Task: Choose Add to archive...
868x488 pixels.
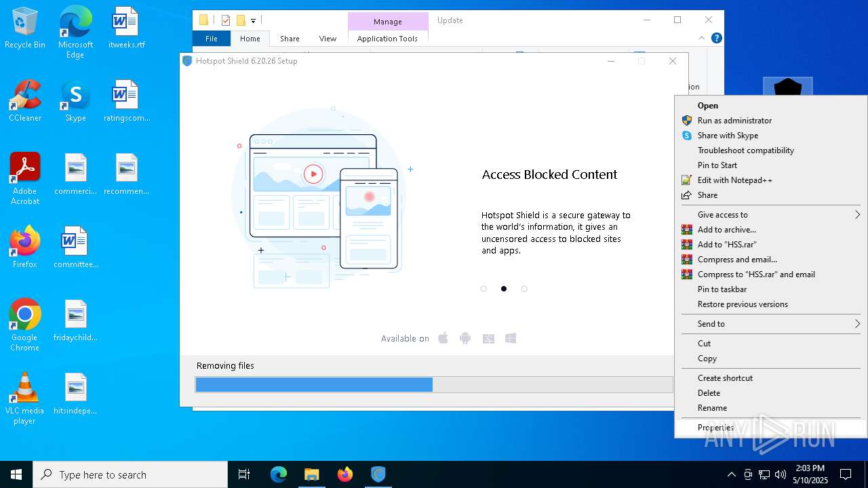Action: (771, 230)
